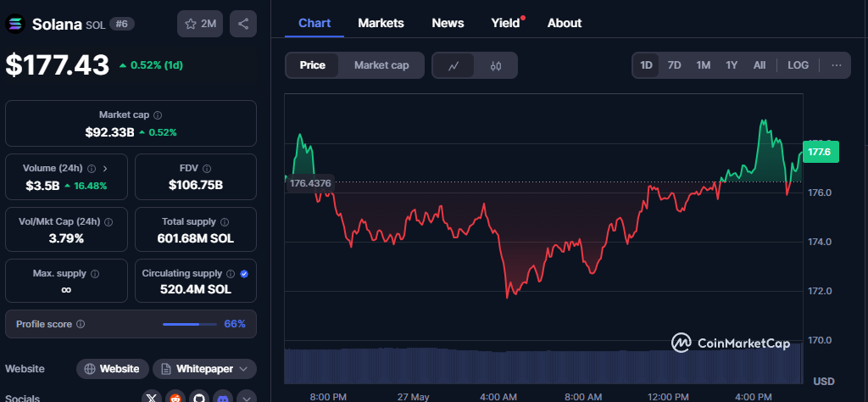Click the FDV info icon
Screen dimensions: 868x402
[207, 168]
